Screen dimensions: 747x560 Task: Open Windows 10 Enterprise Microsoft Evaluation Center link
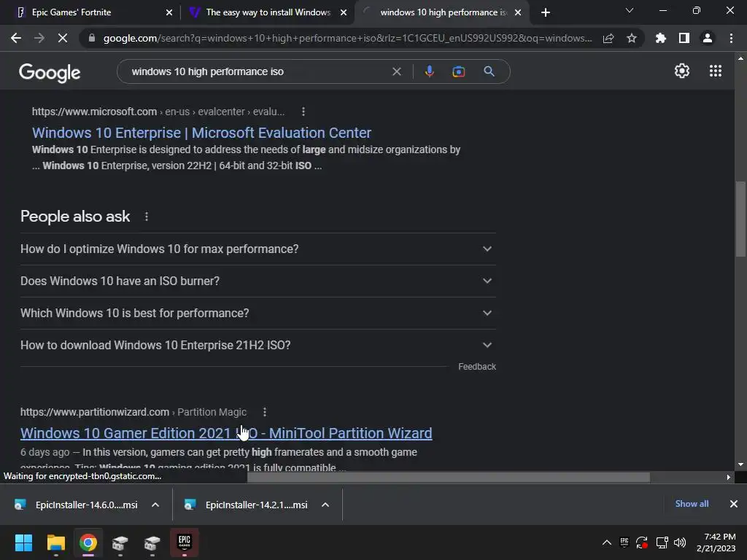coord(201,133)
